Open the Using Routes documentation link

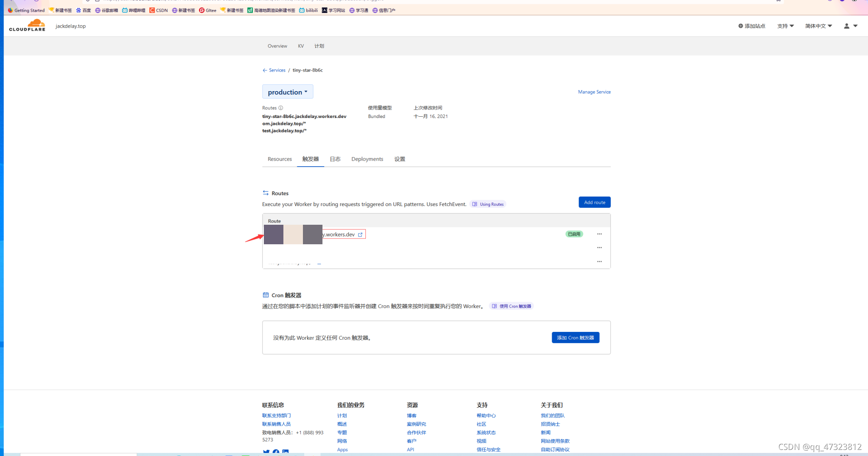(488, 204)
